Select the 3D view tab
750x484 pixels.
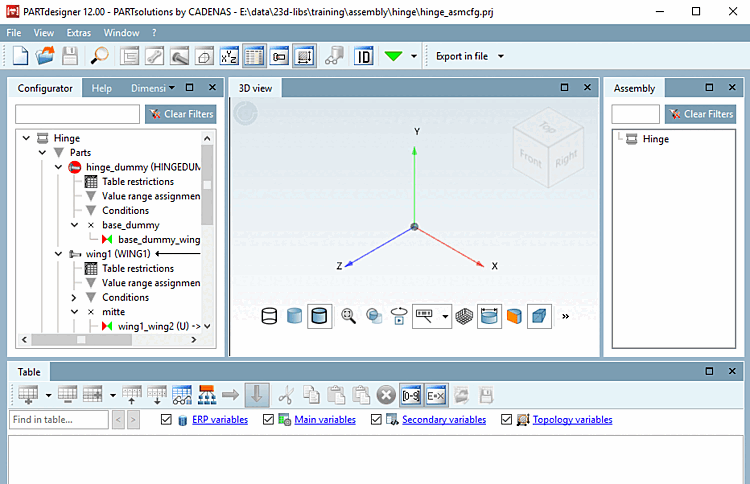coord(255,88)
